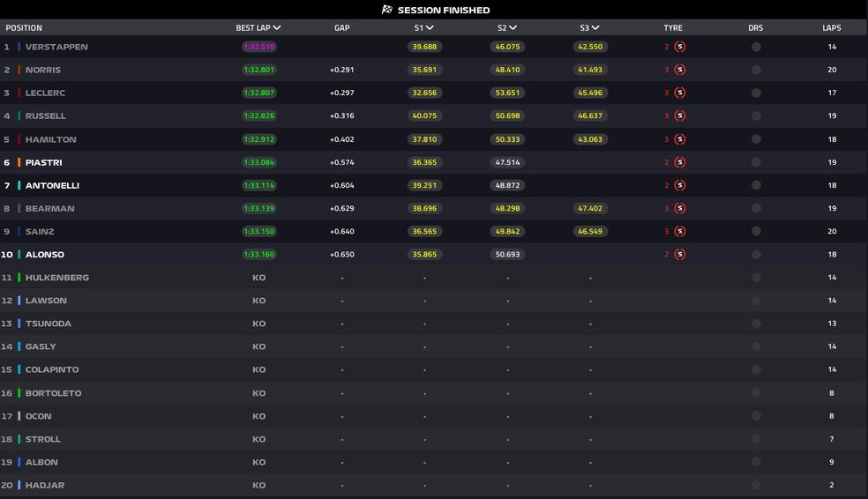Click Stroll's KO status
The width and height of the screenshot is (868, 499).
click(259, 439)
